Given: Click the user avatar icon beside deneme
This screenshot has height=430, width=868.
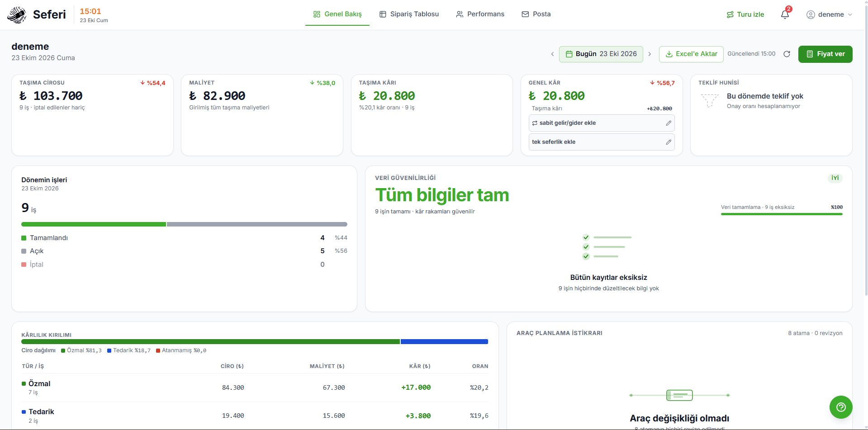Looking at the screenshot, I should pyautogui.click(x=811, y=14).
